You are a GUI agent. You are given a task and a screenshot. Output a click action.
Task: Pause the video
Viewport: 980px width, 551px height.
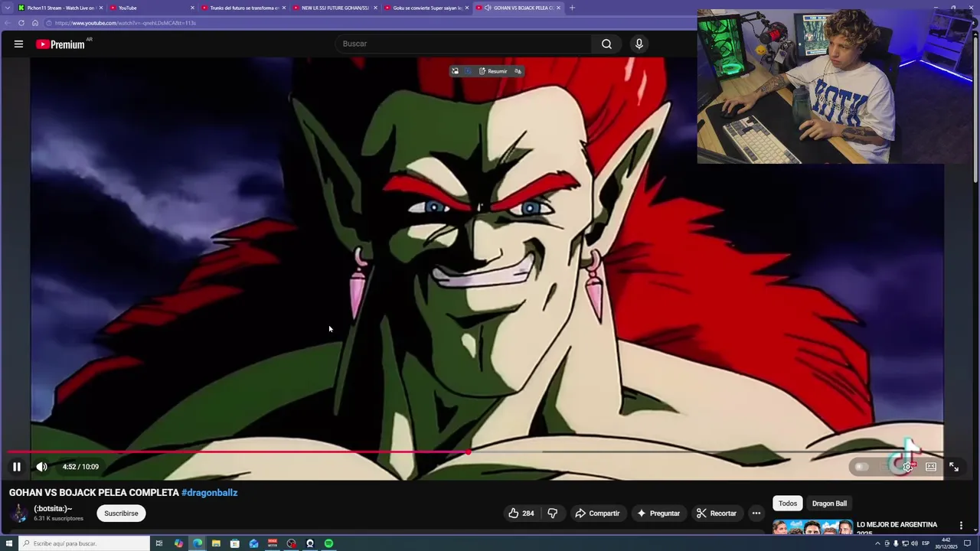(x=16, y=467)
